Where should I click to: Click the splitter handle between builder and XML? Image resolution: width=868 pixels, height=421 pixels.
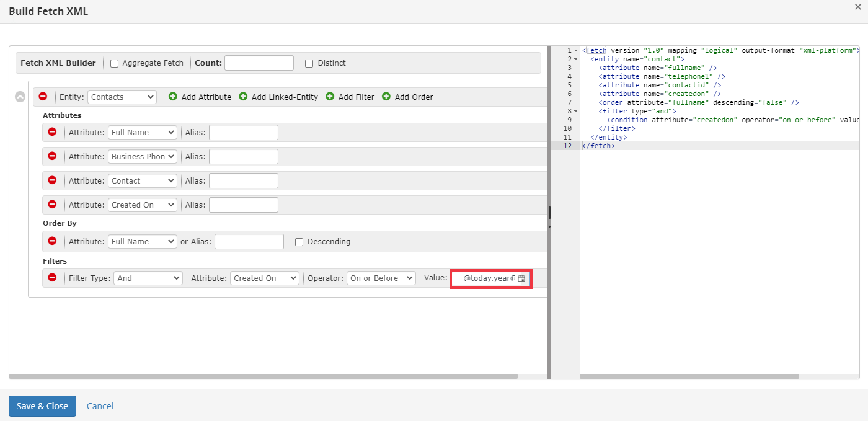pyautogui.click(x=549, y=212)
